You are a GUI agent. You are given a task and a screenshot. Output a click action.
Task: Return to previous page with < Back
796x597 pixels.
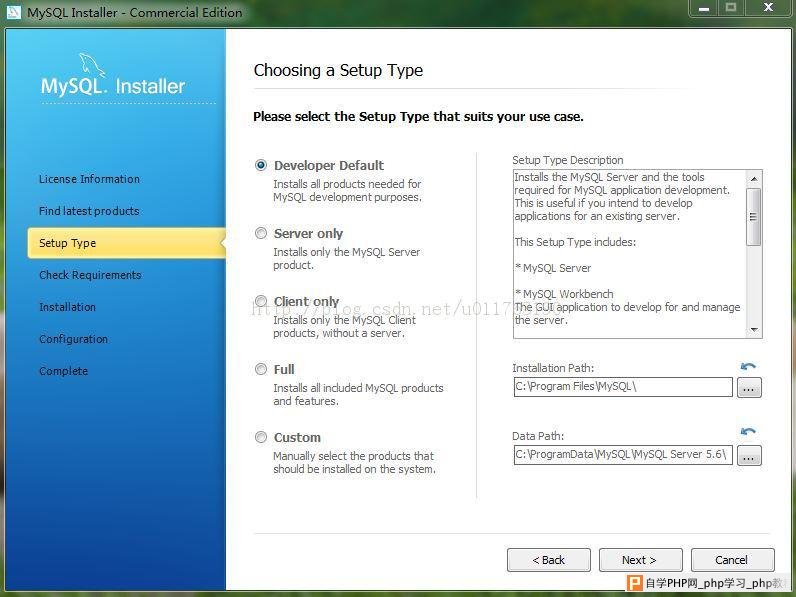click(x=549, y=560)
